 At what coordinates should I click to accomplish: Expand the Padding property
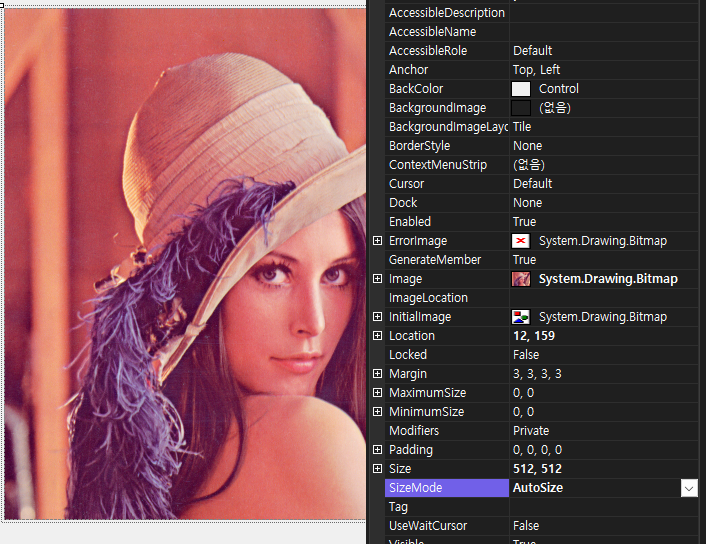(x=377, y=449)
